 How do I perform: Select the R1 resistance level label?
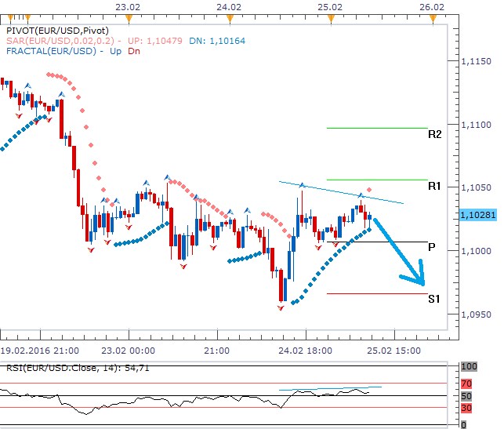435,187
